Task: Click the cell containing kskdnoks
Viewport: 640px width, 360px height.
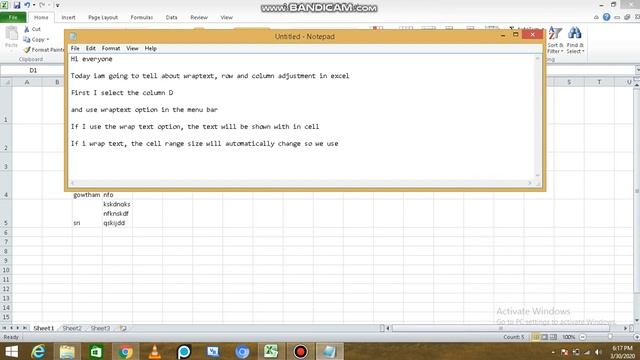Action: pos(117,204)
